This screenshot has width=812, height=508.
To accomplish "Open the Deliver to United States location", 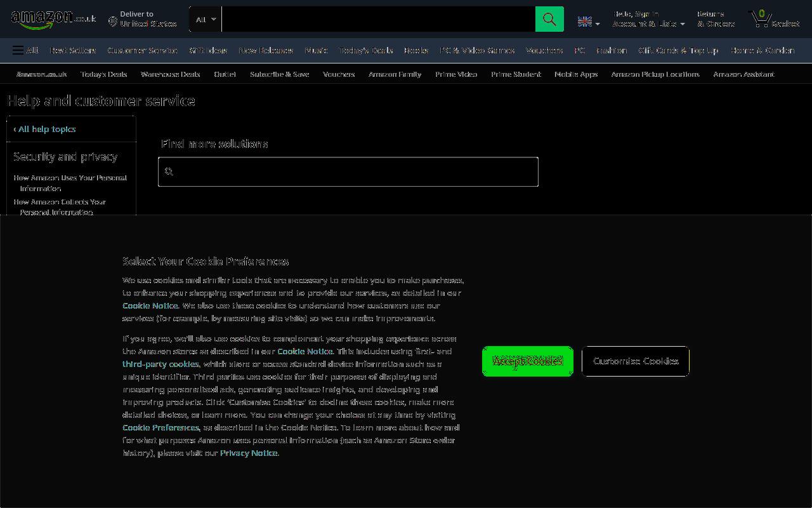I will [x=142, y=19].
